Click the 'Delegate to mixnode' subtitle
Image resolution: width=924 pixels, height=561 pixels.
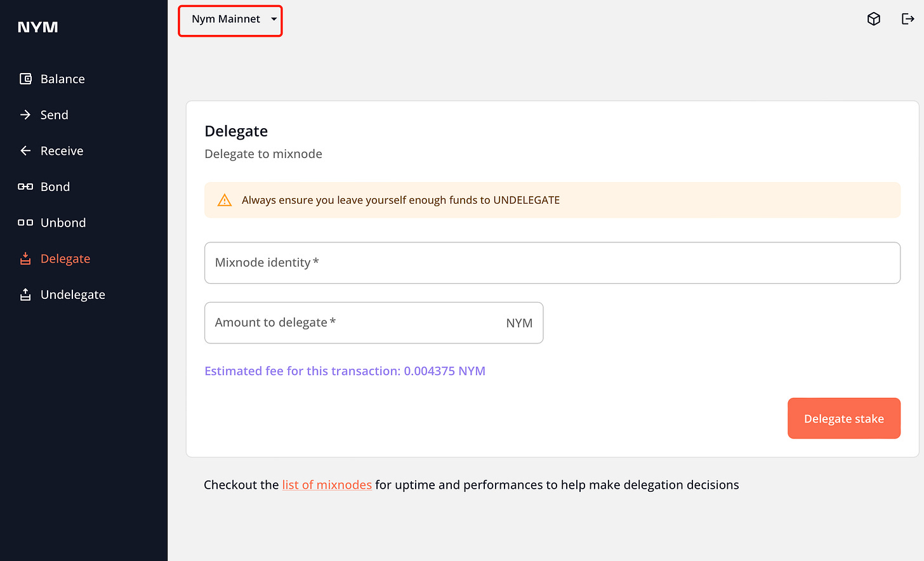[263, 154]
